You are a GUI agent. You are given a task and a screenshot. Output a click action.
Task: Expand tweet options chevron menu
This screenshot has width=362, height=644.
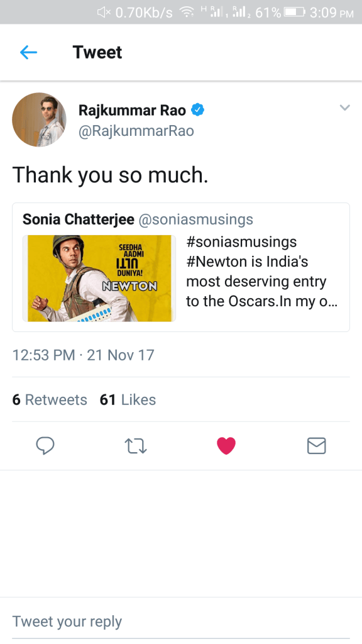pos(345,108)
